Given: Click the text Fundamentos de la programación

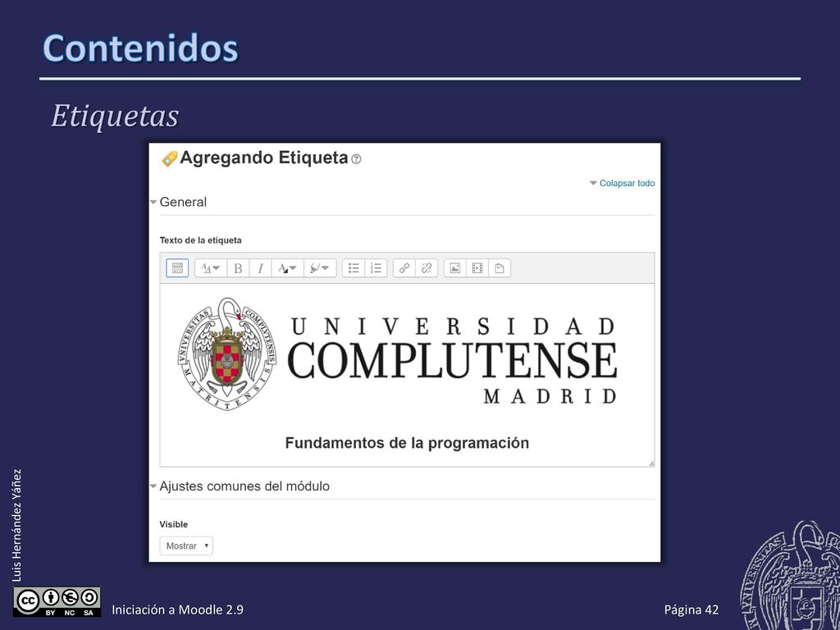Looking at the screenshot, I should [x=407, y=443].
